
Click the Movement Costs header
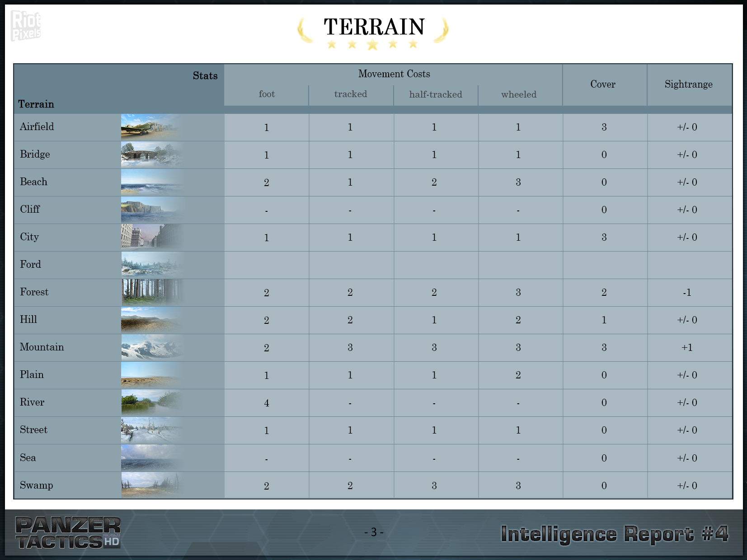394,74
